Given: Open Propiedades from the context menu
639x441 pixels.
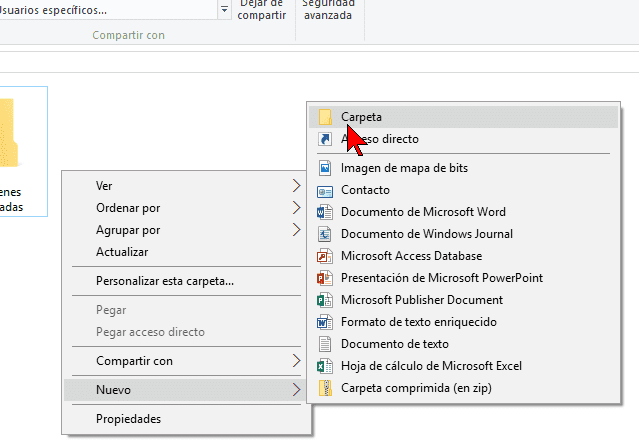Looking at the screenshot, I should 128,419.
